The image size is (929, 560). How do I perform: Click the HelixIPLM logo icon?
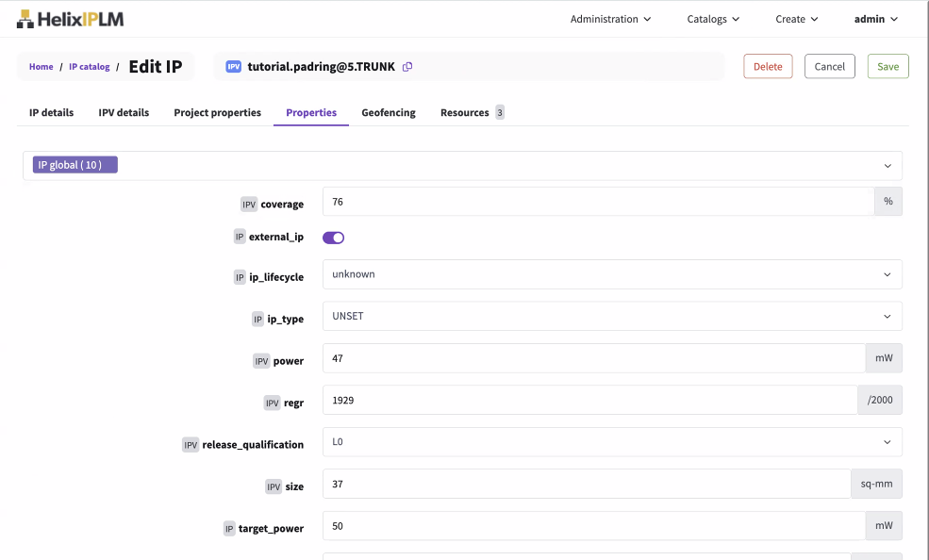[x=25, y=19]
